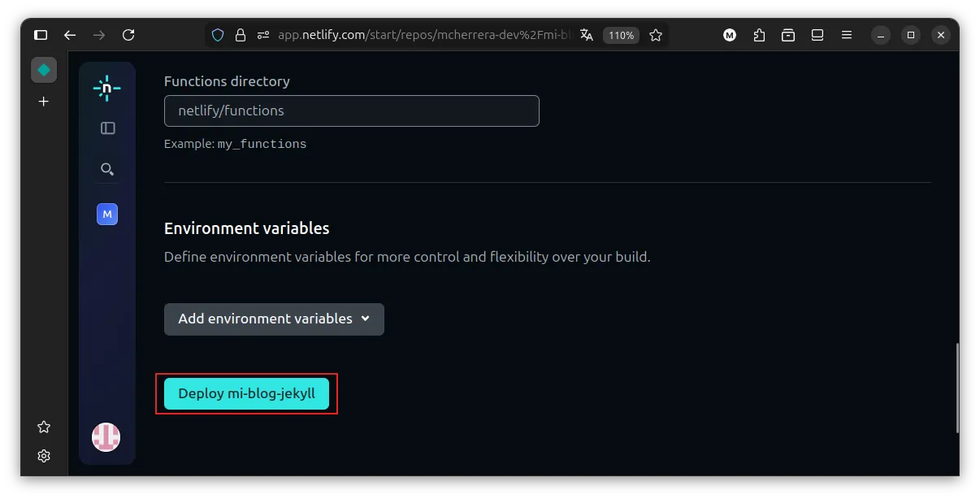Deploy mi-blog-jekyll site
This screenshot has width=980, height=499.
coord(246,393)
